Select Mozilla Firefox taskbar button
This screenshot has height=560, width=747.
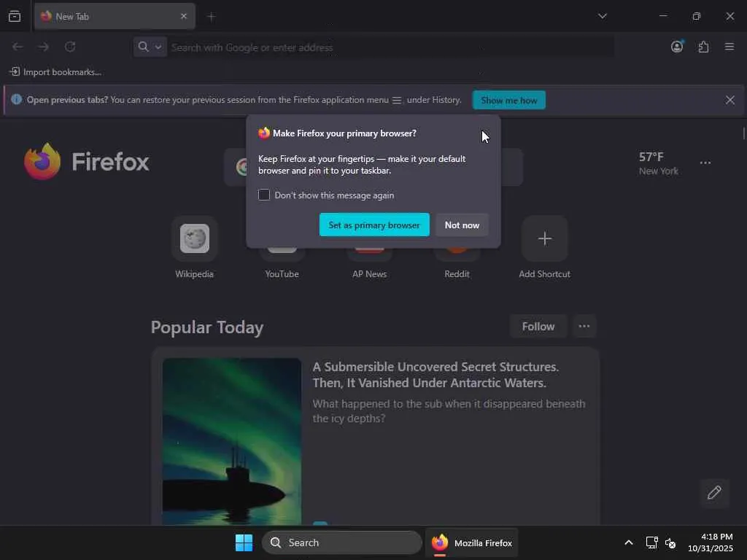471,542
